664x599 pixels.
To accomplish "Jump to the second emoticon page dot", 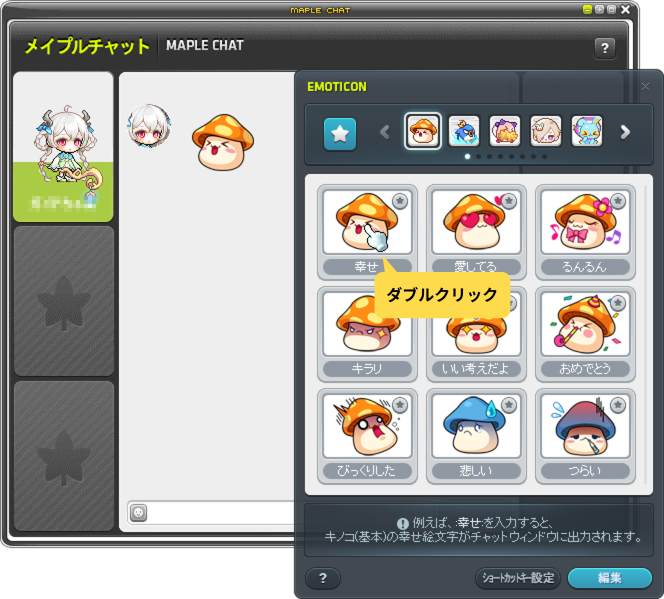I will pyautogui.click(x=479, y=157).
